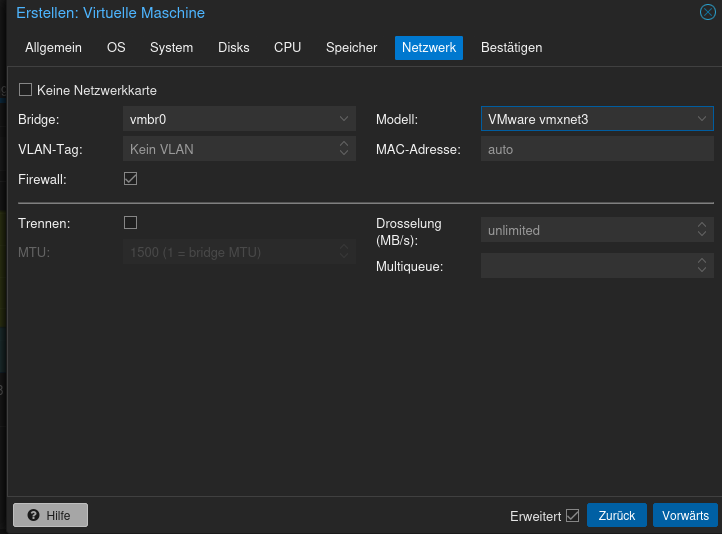Adjust the Drosselung rate limit spinner
Viewport: 722px width, 534px height.
[x=702, y=230]
